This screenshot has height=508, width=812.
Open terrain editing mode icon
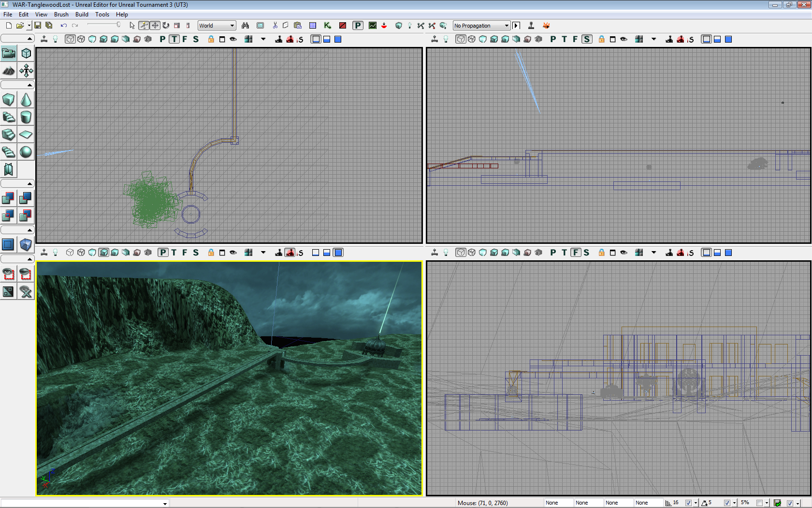(x=9, y=71)
